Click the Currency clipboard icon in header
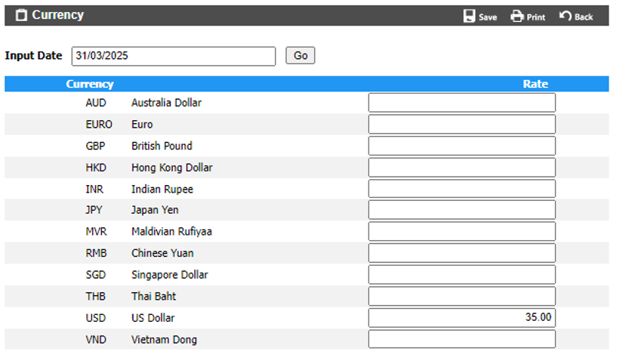Viewport: 632px width, 364px height. point(21,15)
